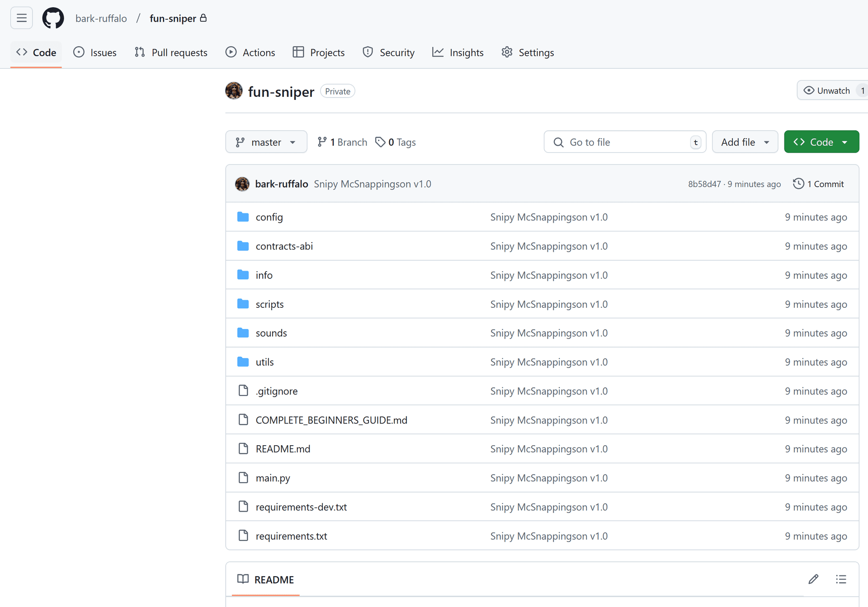Expand the green Code dropdown
Screen dimensions: 868x607
[x=821, y=142]
